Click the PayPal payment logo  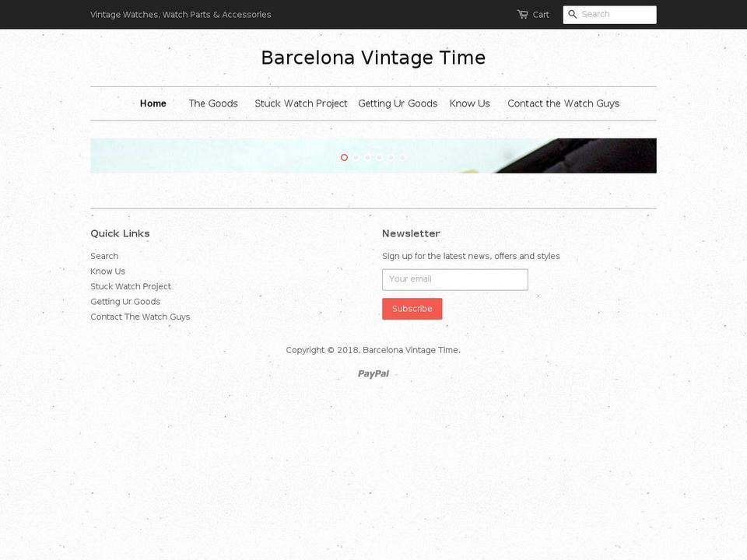pyautogui.click(x=373, y=374)
